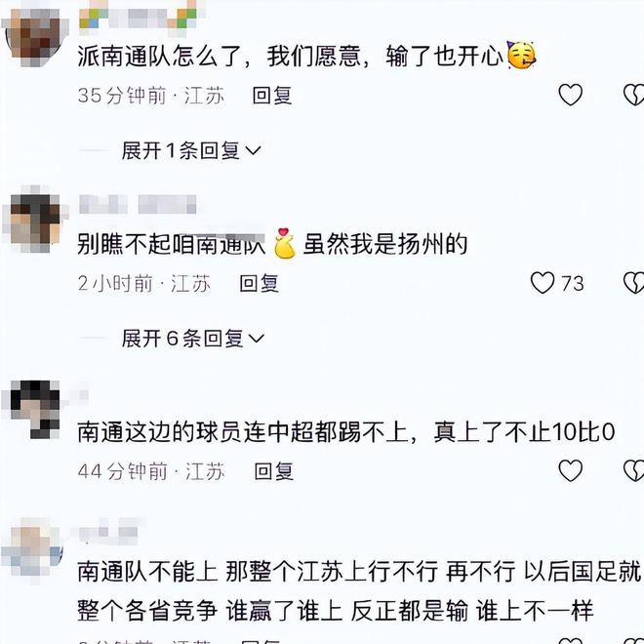
Task: Expand 展开1条回复 replies
Action: pos(191,150)
